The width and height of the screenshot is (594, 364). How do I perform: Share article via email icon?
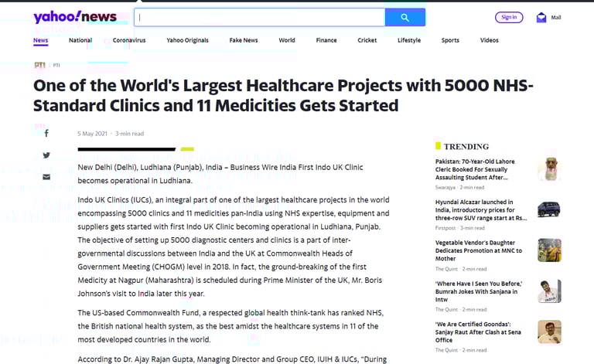[46, 177]
